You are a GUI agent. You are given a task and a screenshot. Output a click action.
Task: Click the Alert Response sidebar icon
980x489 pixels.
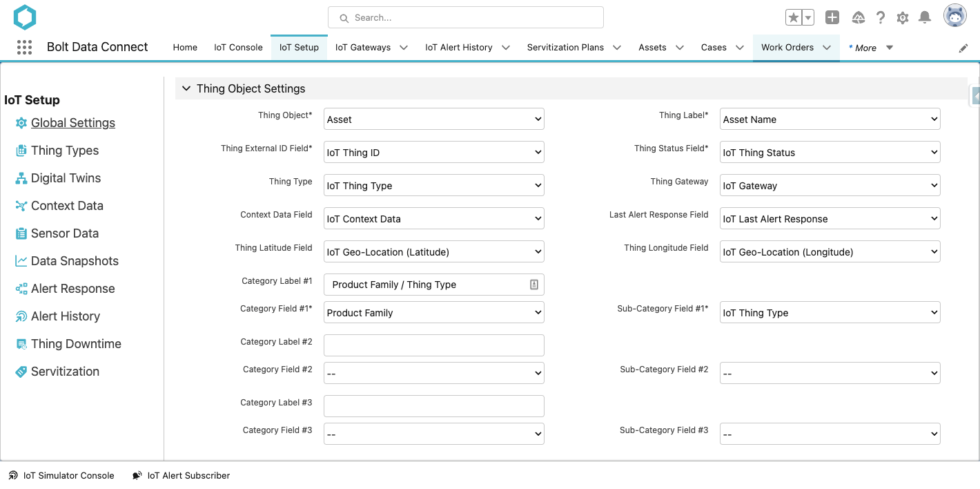click(x=21, y=289)
